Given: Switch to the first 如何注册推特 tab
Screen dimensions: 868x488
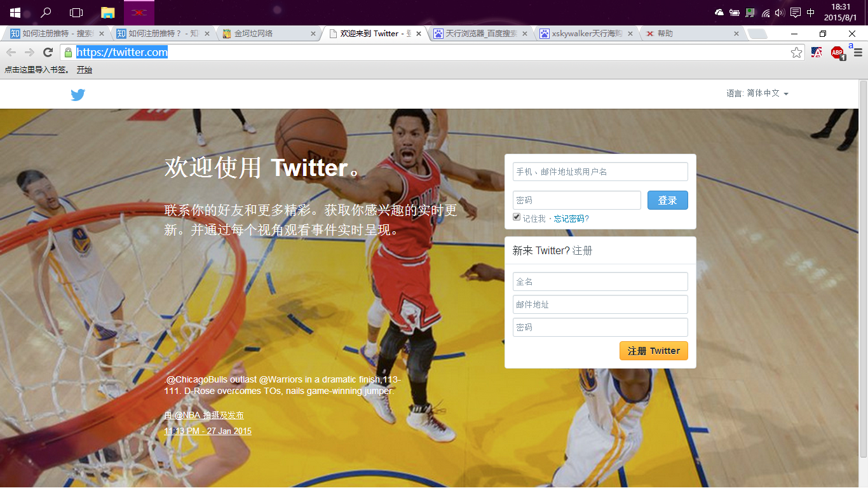Looking at the screenshot, I should [x=57, y=34].
